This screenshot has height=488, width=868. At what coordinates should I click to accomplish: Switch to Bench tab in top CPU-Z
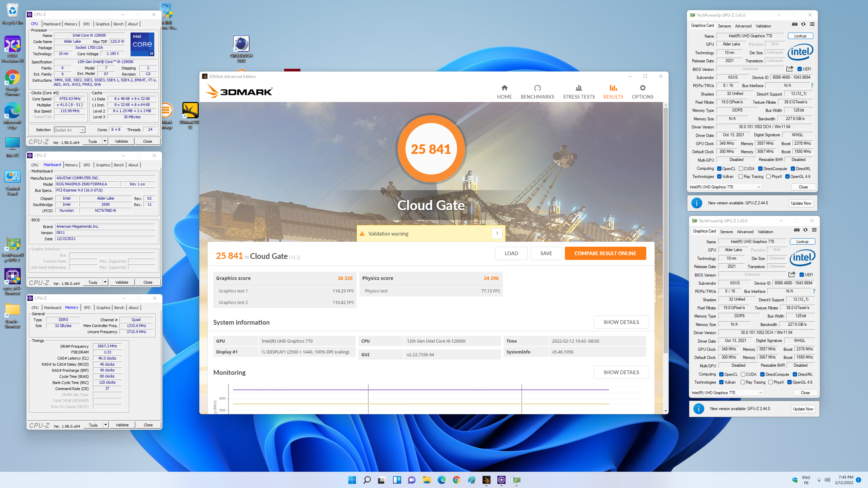click(119, 24)
